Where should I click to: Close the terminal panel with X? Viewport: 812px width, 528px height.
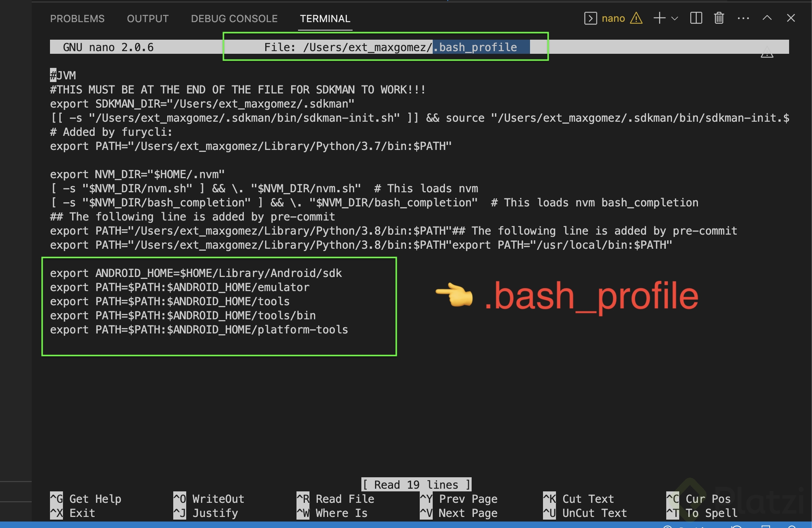pos(791,18)
